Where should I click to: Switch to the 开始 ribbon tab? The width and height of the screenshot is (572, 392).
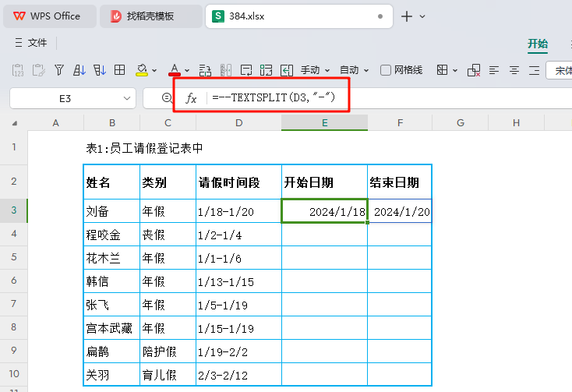[x=538, y=44]
